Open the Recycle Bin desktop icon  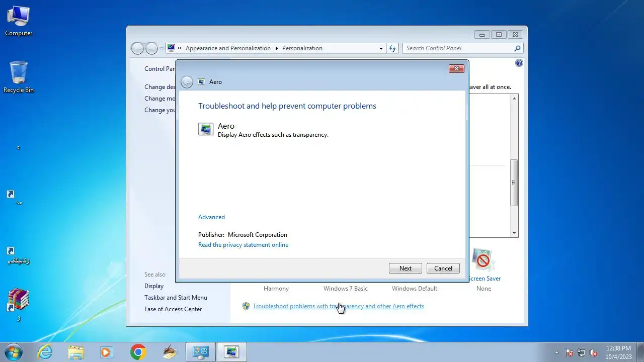click(x=19, y=77)
